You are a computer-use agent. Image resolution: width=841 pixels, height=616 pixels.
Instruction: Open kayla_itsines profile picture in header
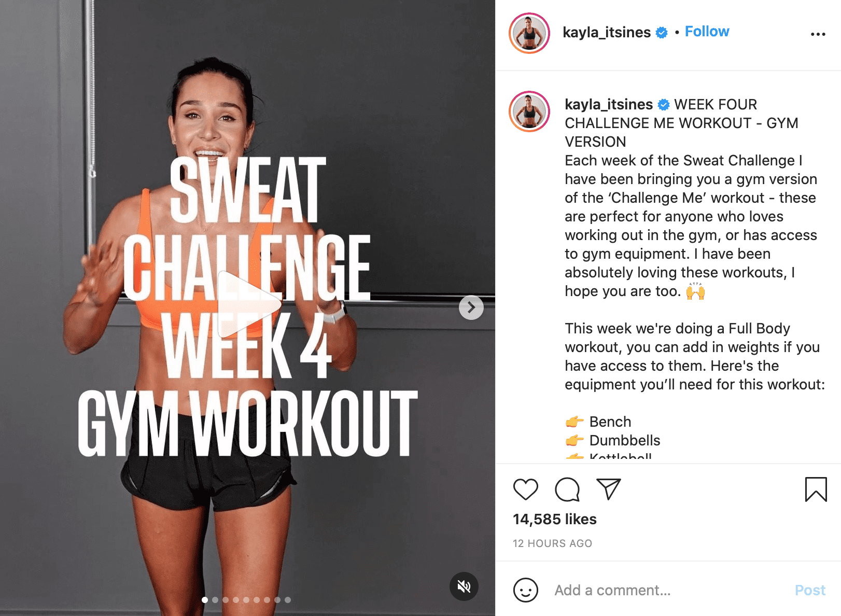[529, 33]
